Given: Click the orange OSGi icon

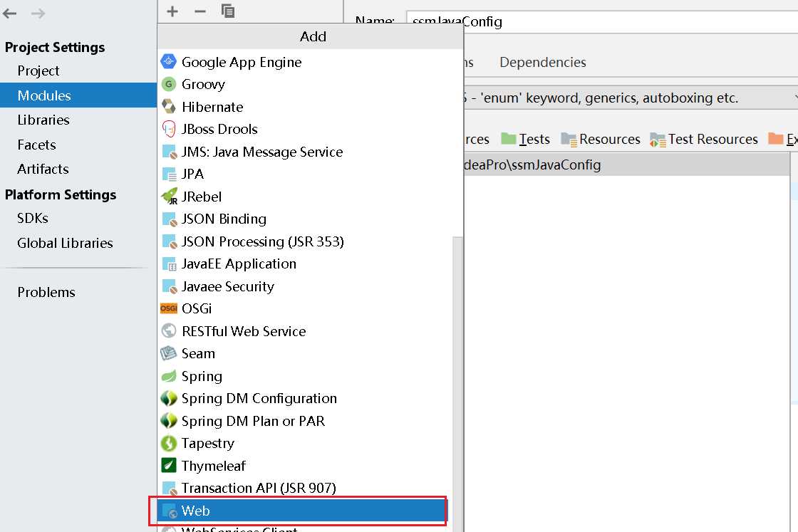Looking at the screenshot, I should coord(168,308).
